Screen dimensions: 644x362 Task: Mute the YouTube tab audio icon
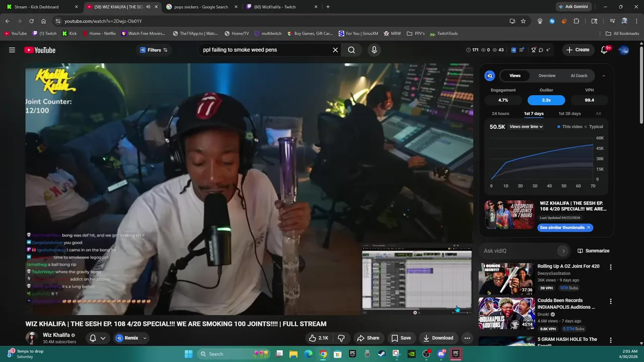pyautogui.click(x=148, y=7)
